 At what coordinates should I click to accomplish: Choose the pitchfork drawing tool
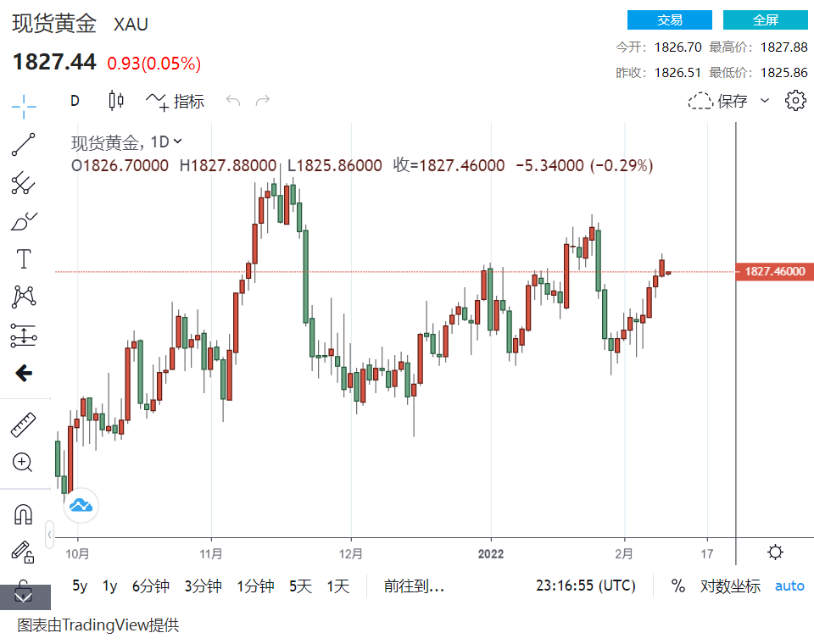(24, 182)
